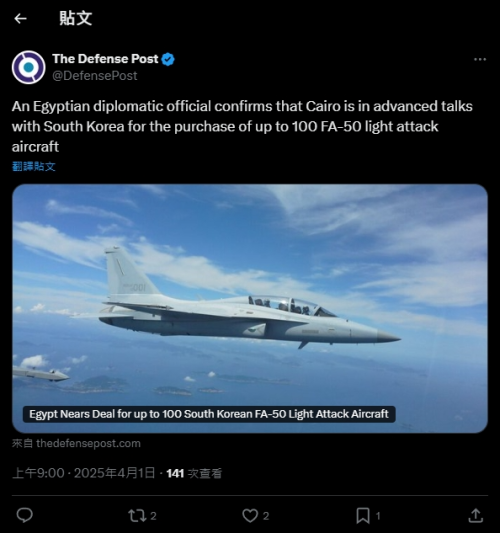The image size is (500, 533).
Task: View the 141 次查看 view count
Action: pos(194,474)
